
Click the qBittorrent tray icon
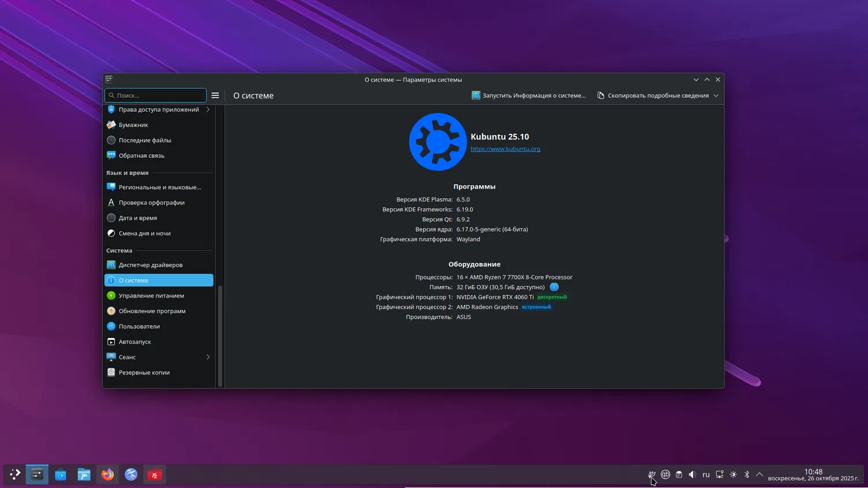tap(665, 475)
